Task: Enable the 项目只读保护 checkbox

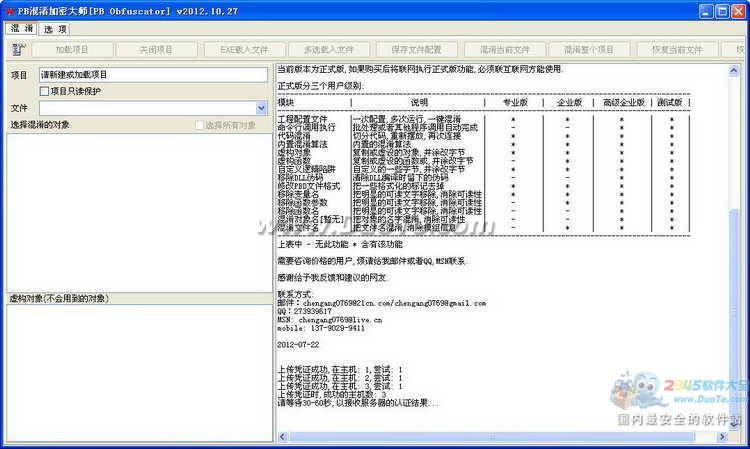Action: click(x=44, y=91)
